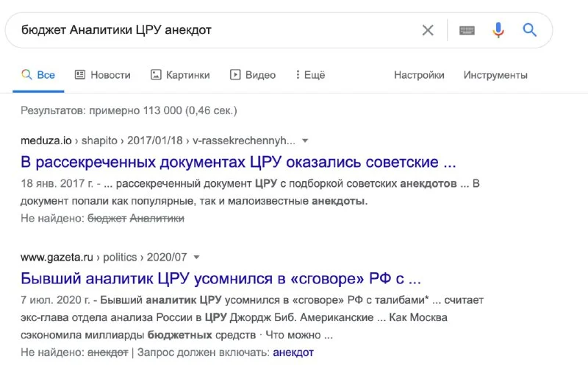588x379 pixels.
Task: Click the three-dot icon beside Ещё
Action: (x=298, y=74)
